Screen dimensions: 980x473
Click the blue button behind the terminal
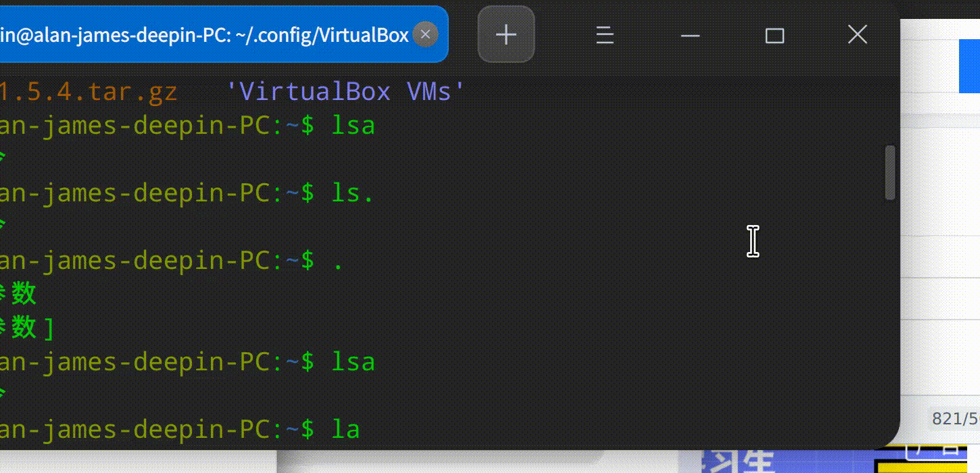(969, 66)
